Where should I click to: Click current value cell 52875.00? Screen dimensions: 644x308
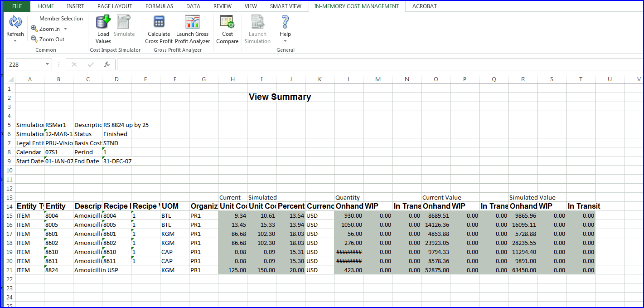point(436,270)
